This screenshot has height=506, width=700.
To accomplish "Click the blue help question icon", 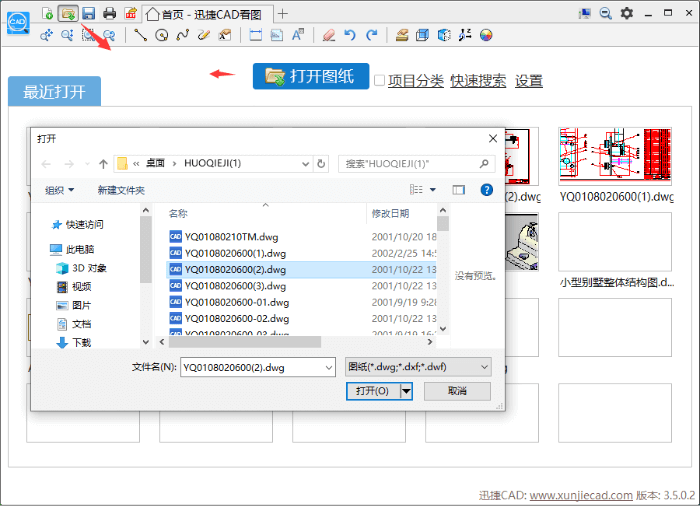I will (x=486, y=190).
